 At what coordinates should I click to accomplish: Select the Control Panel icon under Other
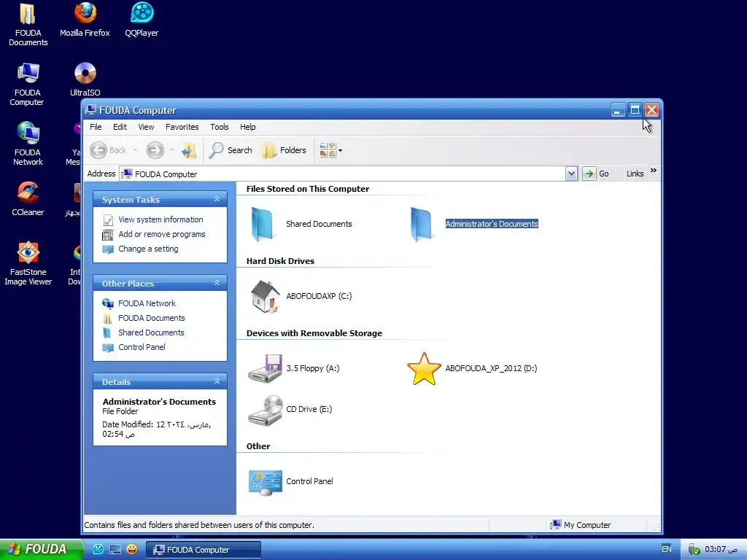266,482
